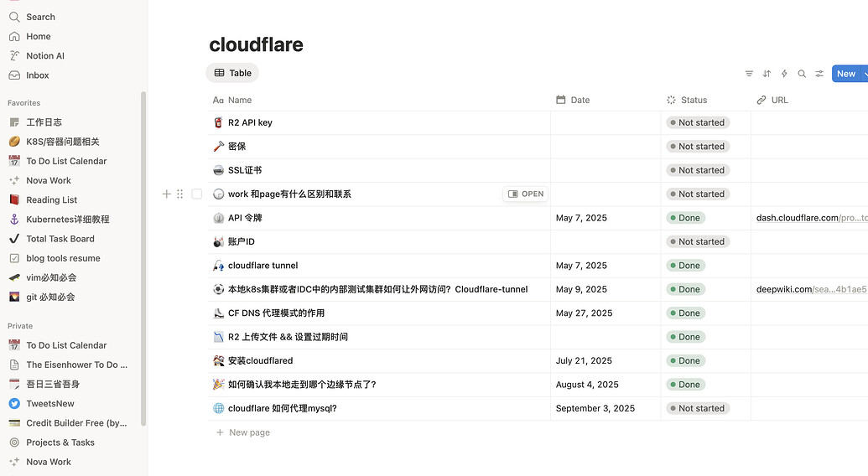This screenshot has height=476, width=868.
Task: Click the 安装cloudflared page icon
Action: tap(219, 360)
